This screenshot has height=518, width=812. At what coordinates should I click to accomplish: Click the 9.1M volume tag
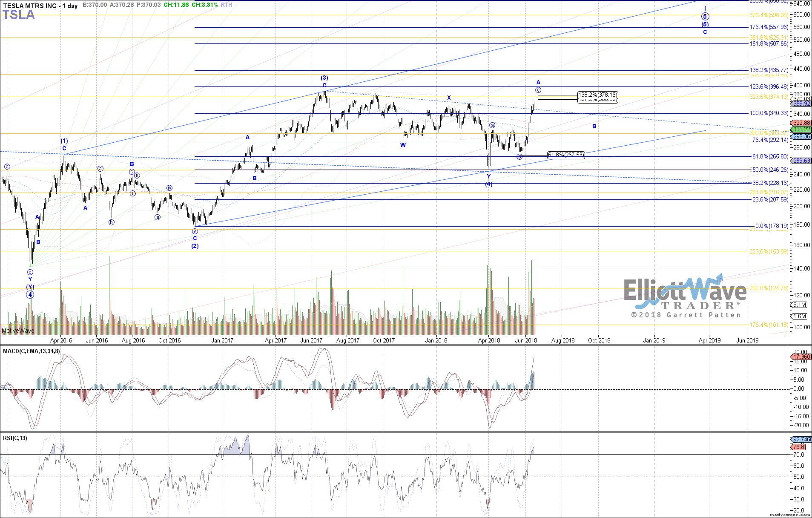[799, 305]
